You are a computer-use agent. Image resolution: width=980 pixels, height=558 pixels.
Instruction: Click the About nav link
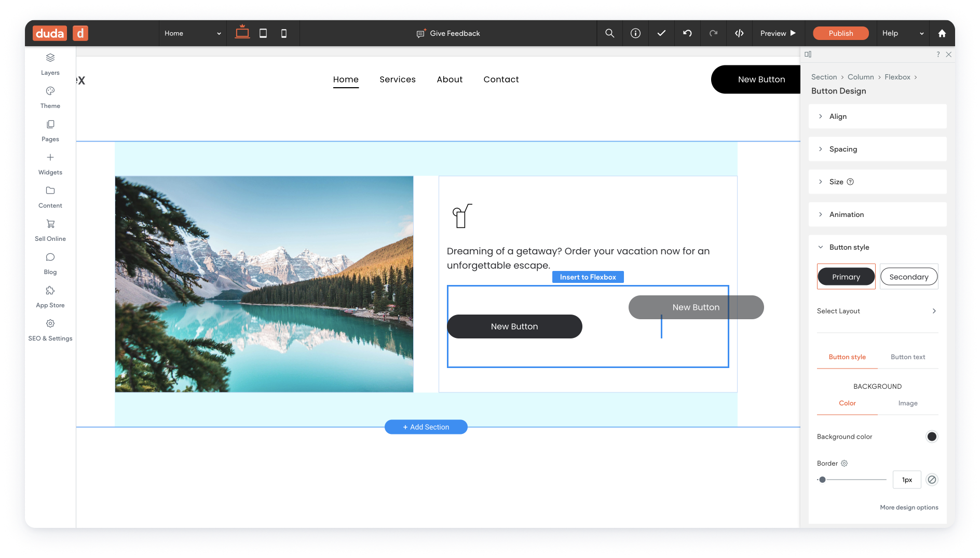pyautogui.click(x=450, y=79)
